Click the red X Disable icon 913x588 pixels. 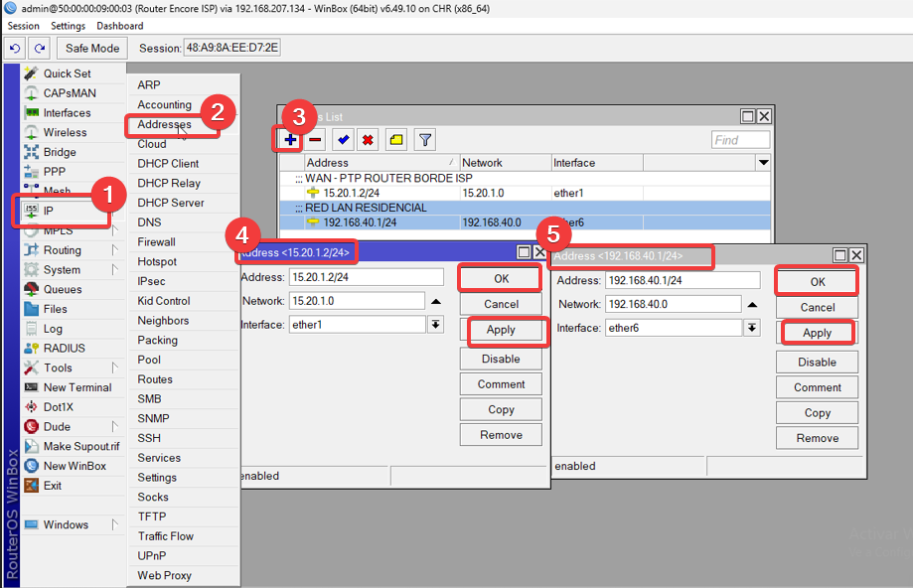[368, 140]
